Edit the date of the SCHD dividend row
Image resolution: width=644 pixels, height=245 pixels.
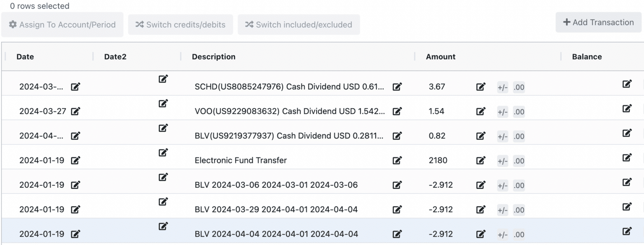(x=75, y=87)
